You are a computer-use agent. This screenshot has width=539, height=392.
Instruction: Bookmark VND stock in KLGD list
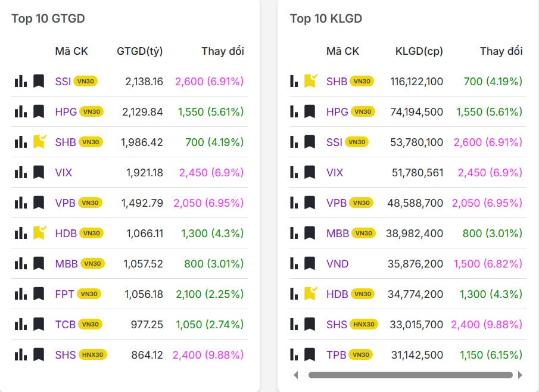click(x=310, y=263)
